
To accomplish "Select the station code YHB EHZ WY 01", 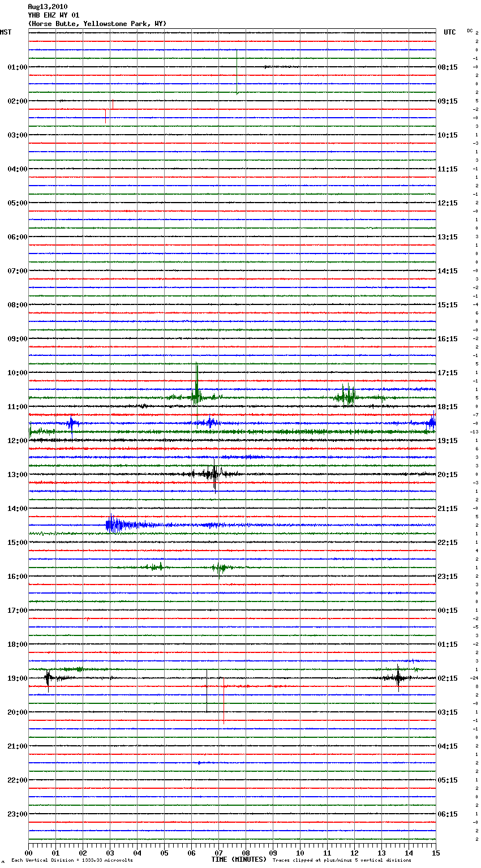I will click(54, 15).
